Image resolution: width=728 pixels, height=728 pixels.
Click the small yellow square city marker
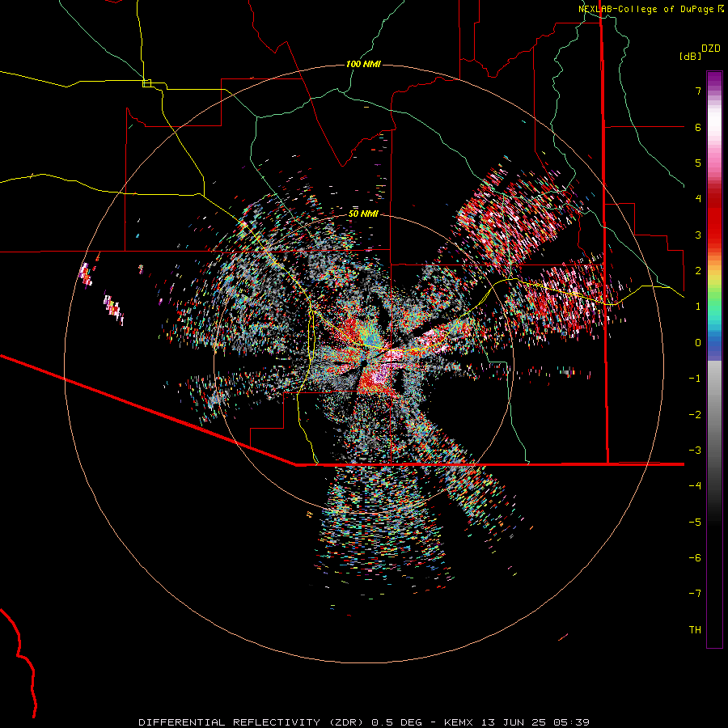(146, 83)
